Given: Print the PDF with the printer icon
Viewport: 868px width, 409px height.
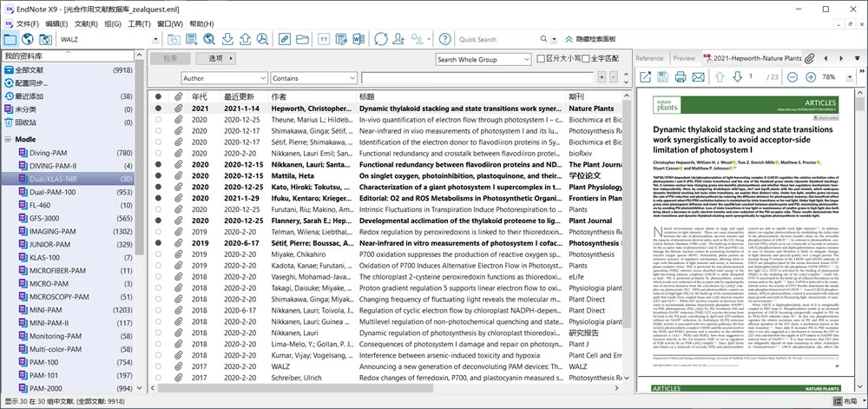Looking at the screenshot, I should coord(679,77).
